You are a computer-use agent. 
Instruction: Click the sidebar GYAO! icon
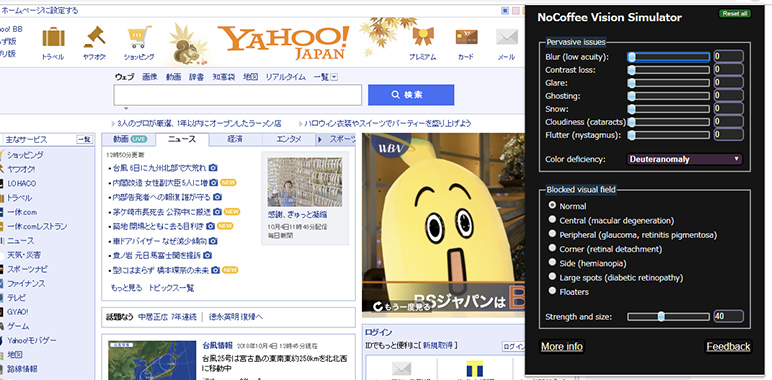click(x=1, y=312)
